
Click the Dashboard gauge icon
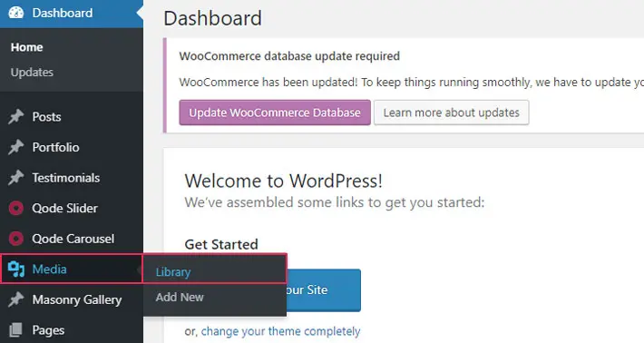click(x=16, y=13)
